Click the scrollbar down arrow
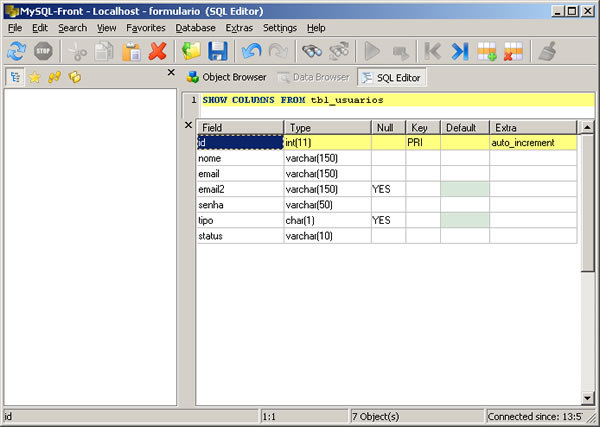 [x=587, y=398]
